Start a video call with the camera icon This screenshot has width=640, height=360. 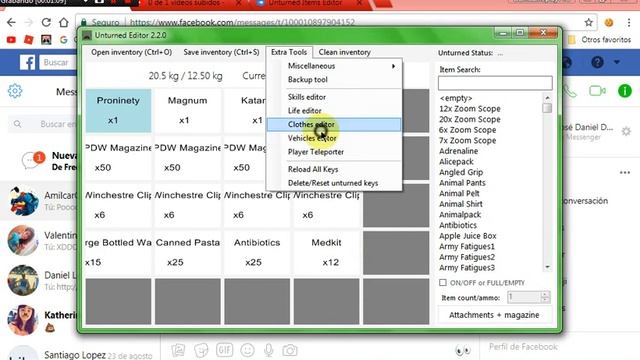point(597,91)
